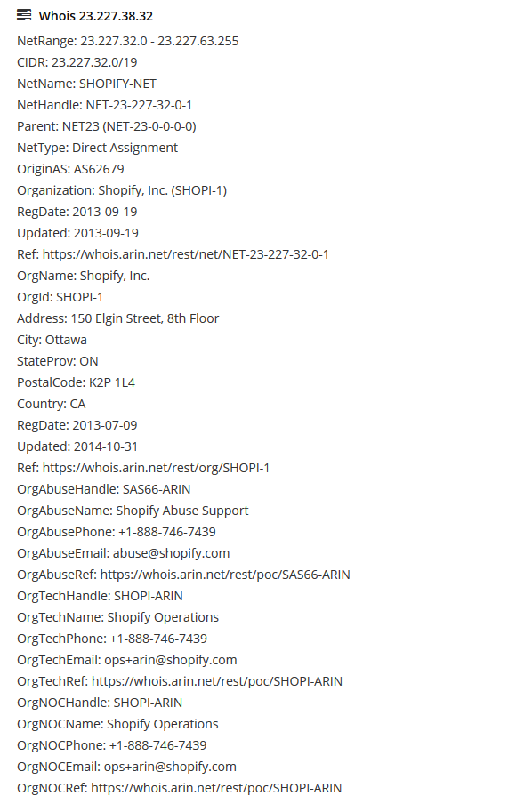Click the OrgAbusePhone number
Viewport: 516px width, 812px height.
point(167,532)
